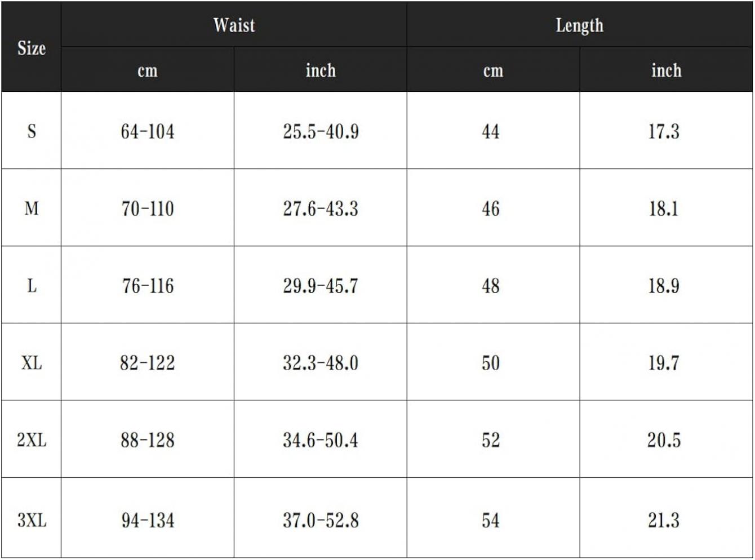Image resolution: width=755 pixels, height=560 pixels.
Task: Select the XL row label
Action: tap(32, 363)
